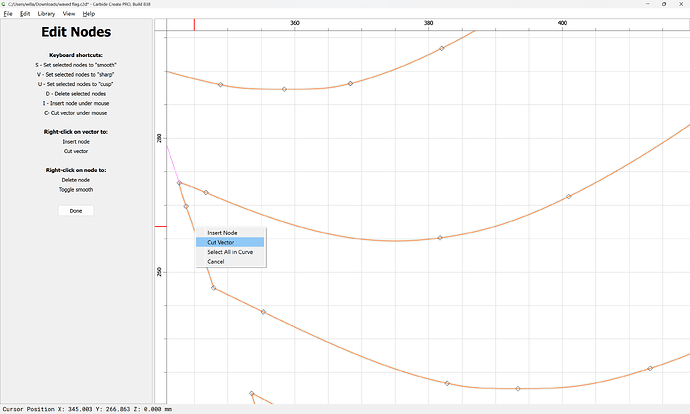Viewport: 690px width, 414px height.
Task: Open the File menu
Action: pyautogui.click(x=8, y=14)
